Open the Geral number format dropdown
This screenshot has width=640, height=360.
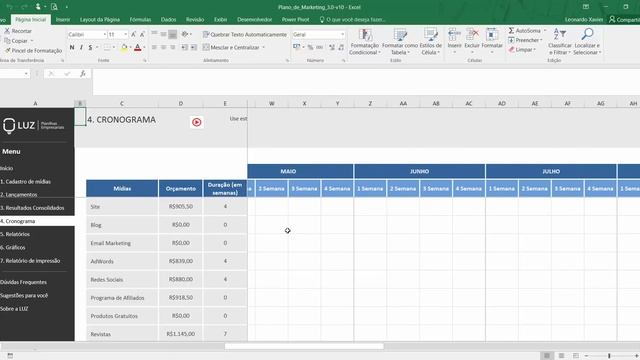(x=342, y=35)
